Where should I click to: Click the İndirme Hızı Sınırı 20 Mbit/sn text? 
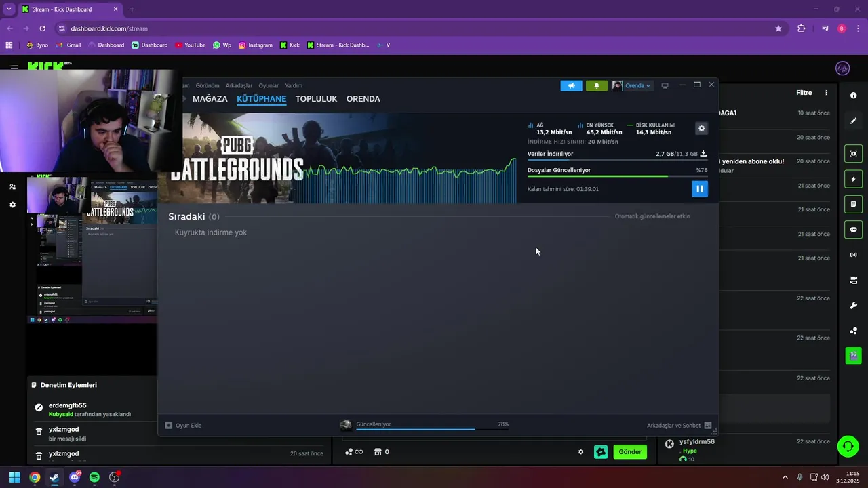click(x=573, y=142)
